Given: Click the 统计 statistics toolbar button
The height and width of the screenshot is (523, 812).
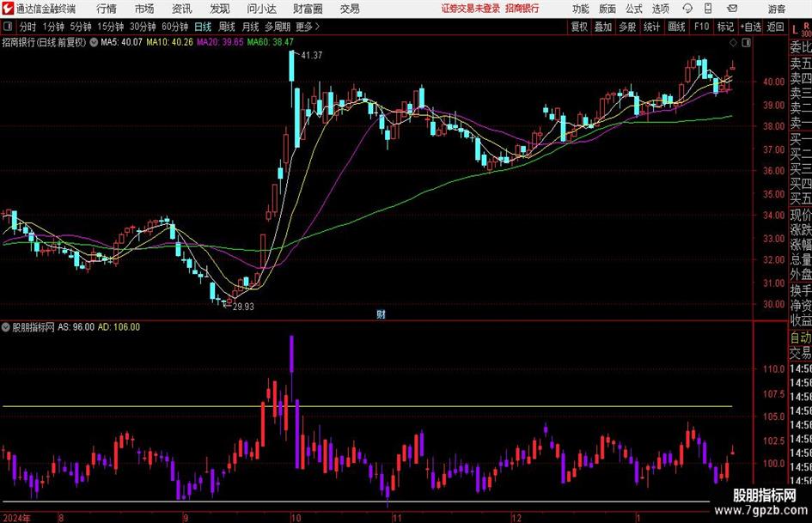Looking at the screenshot, I should [651, 27].
